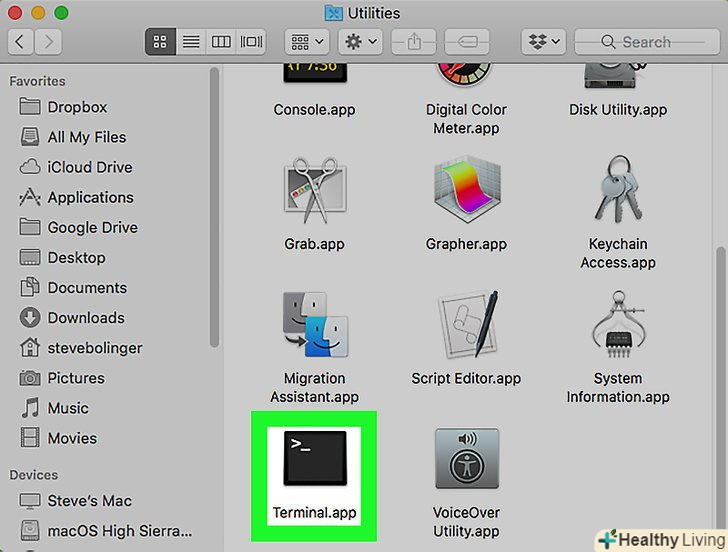Switch to list view

pos(191,42)
